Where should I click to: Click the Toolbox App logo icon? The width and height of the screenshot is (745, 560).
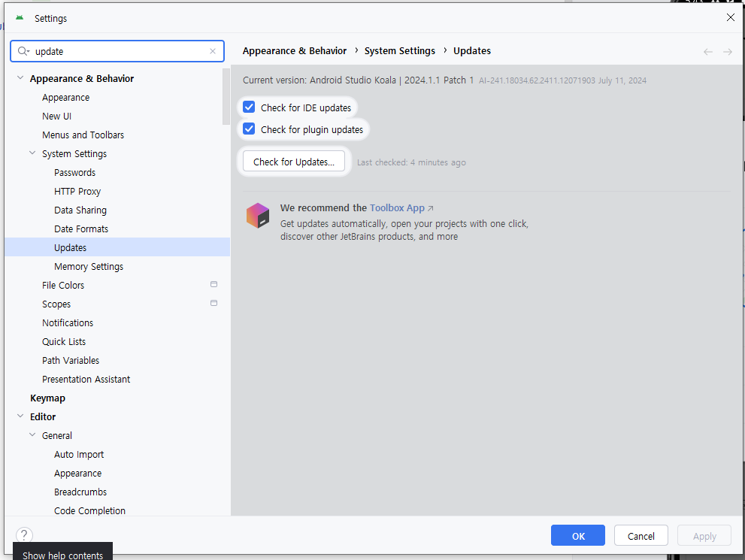point(258,215)
